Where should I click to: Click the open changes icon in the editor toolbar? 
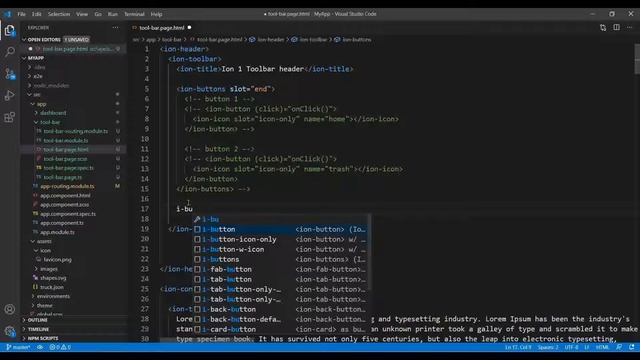(603, 28)
